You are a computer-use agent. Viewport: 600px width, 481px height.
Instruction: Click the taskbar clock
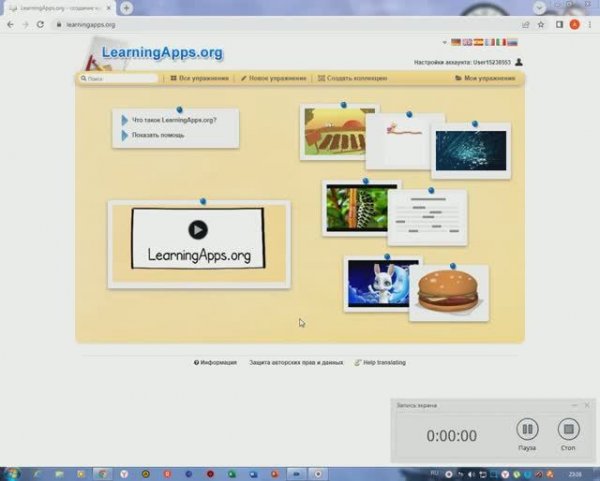click(575, 474)
